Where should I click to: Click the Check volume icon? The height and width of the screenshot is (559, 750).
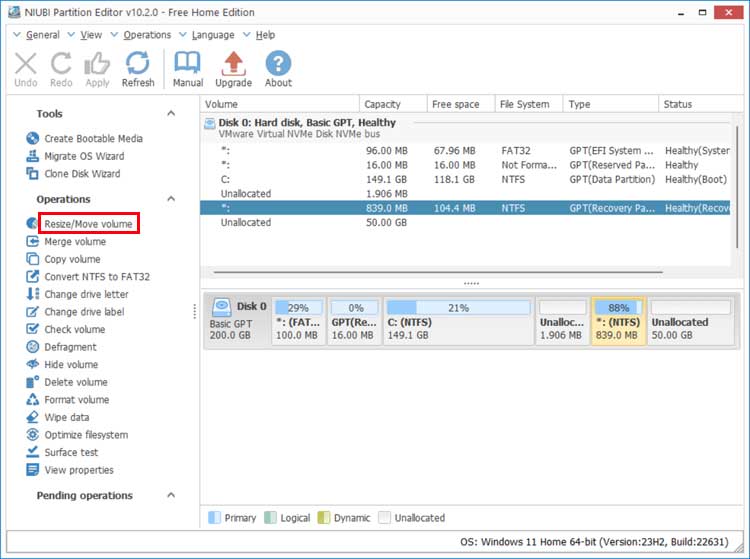coord(33,329)
